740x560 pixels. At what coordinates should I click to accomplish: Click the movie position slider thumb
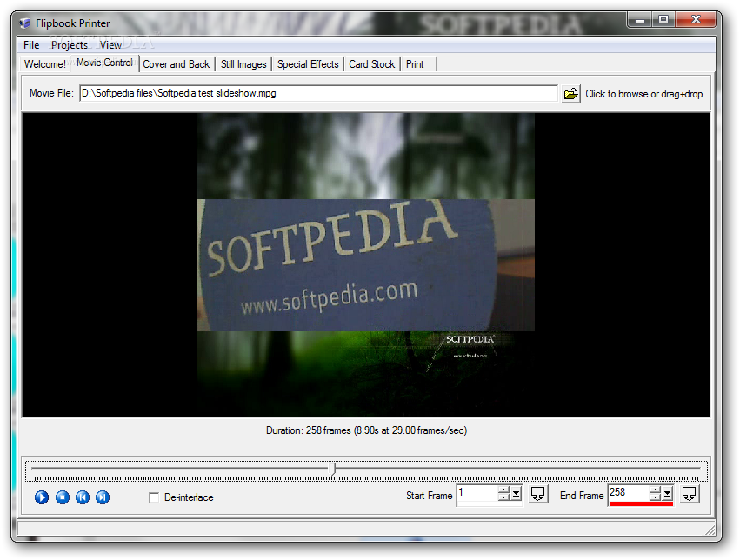tap(333, 469)
